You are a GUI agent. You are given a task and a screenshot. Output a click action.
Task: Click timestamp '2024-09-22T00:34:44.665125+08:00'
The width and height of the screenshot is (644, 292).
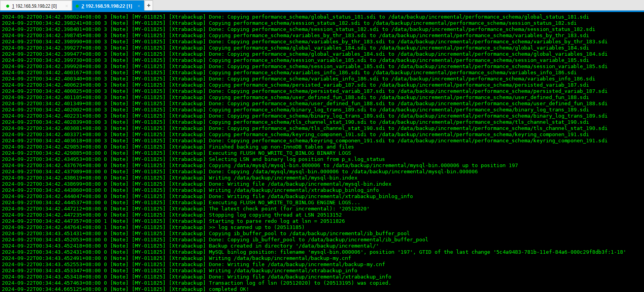51,289
